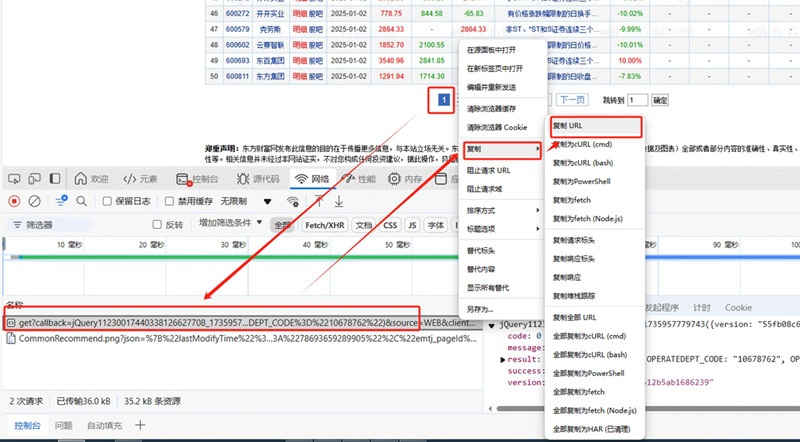800x442 pixels.
Task: Switch to the 元素 elements tab
Action: (x=140, y=179)
